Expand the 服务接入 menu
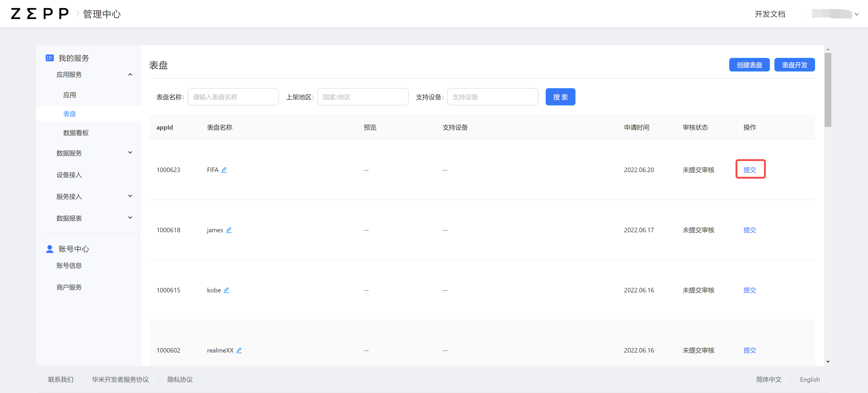This screenshot has width=868, height=393. (130, 196)
